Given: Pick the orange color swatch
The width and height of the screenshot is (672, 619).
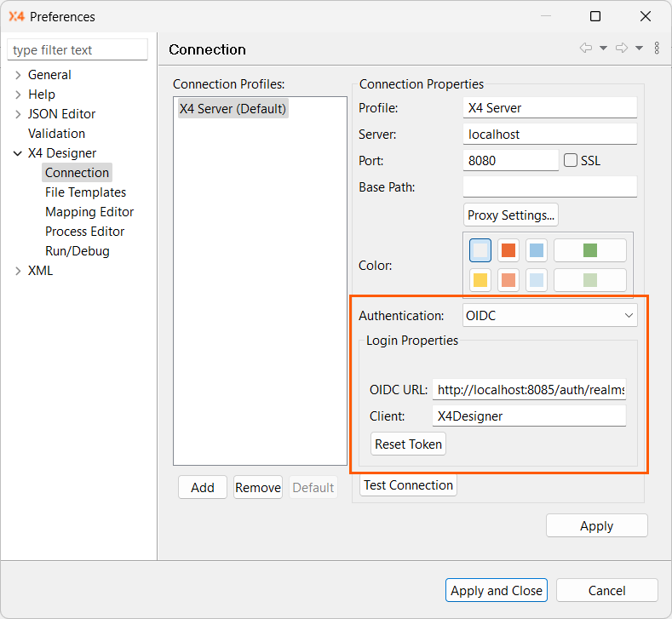Looking at the screenshot, I should click(x=508, y=250).
